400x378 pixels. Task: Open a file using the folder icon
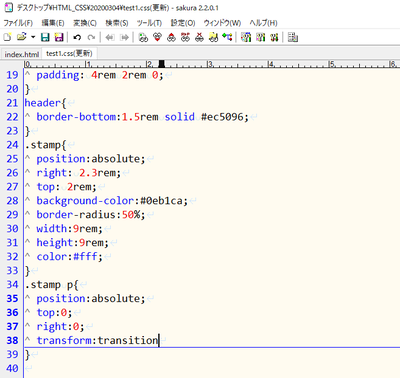coord(21,37)
